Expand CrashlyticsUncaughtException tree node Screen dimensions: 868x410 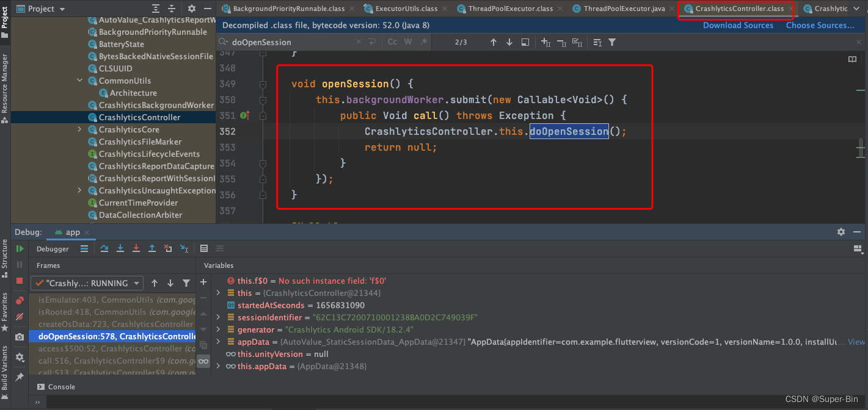click(x=79, y=190)
